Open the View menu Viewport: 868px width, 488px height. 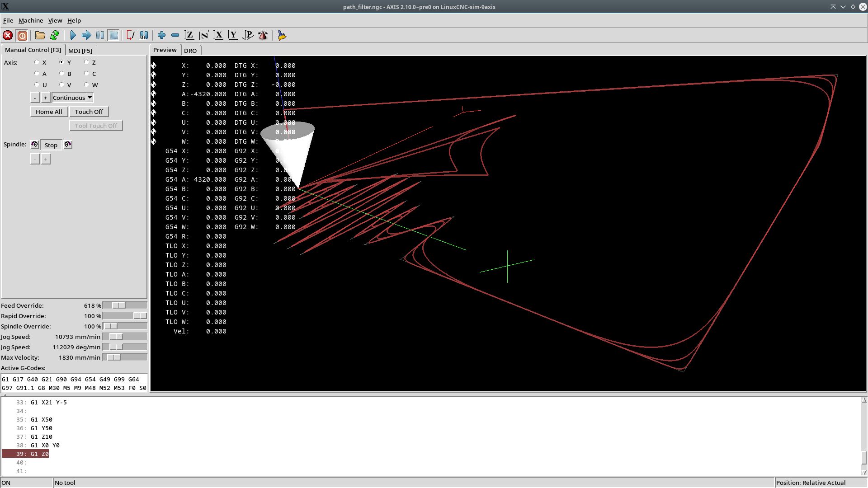tap(55, 20)
